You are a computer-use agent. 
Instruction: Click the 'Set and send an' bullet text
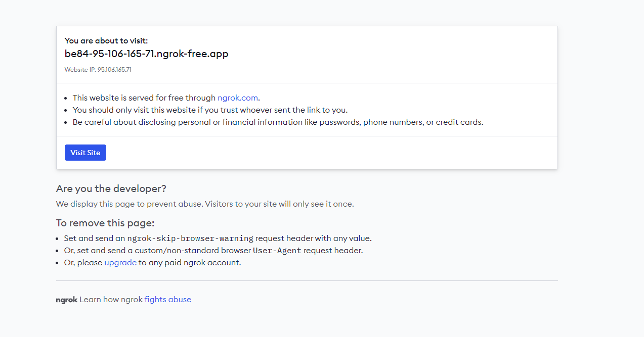tap(95, 238)
